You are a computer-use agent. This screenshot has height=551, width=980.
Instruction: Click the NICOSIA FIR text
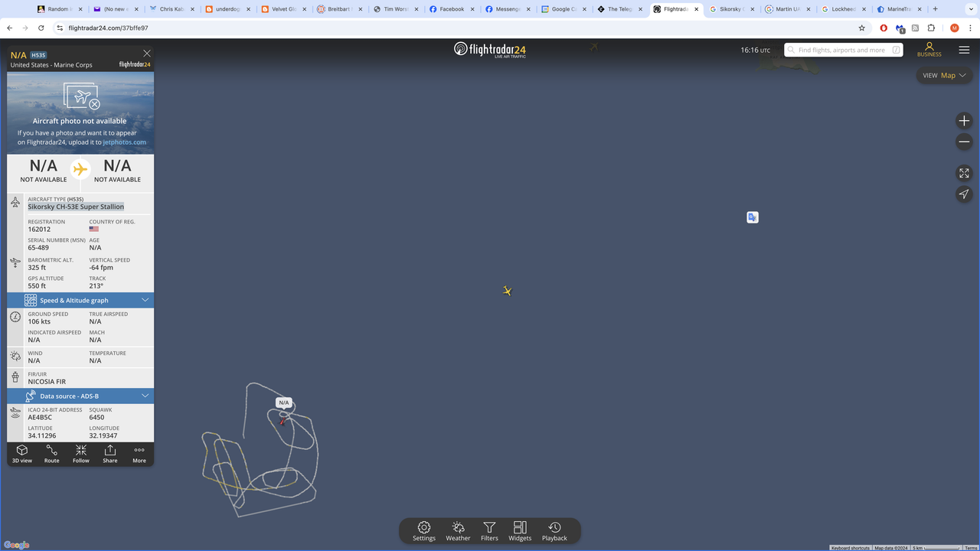(47, 381)
